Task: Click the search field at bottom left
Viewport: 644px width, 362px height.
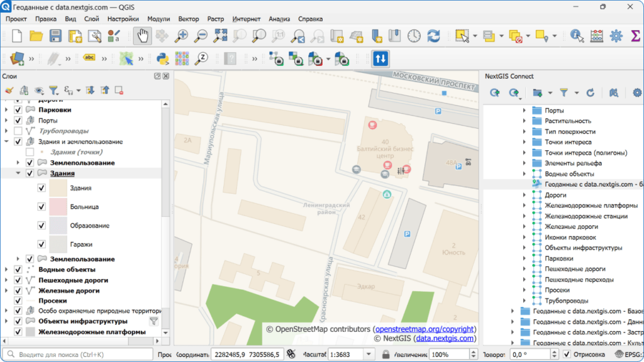Action: click(x=75, y=353)
